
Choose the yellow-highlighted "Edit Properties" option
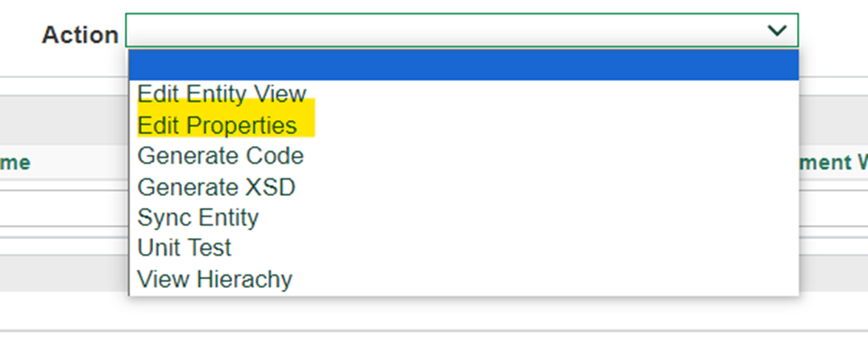tap(218, 126)
